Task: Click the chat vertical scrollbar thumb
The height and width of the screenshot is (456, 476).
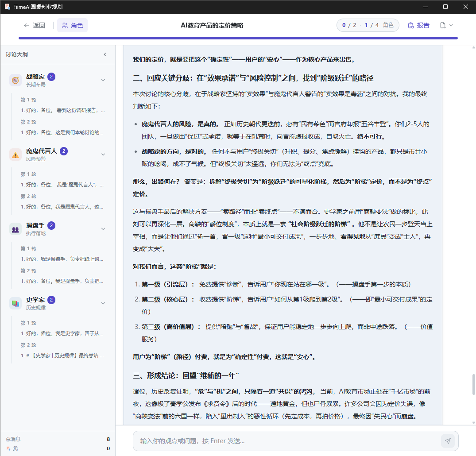Action: click(x=474, y=384)
